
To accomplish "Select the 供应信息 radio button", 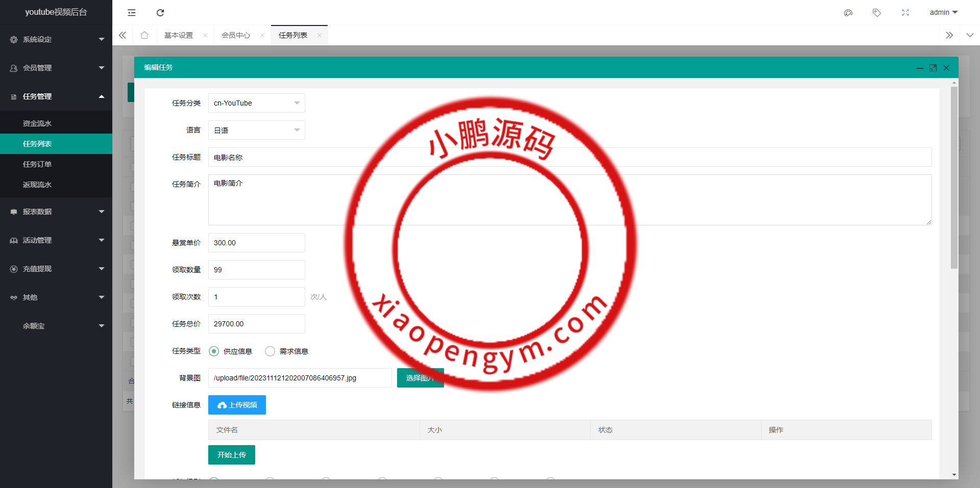I will click(x=214, y=351).
